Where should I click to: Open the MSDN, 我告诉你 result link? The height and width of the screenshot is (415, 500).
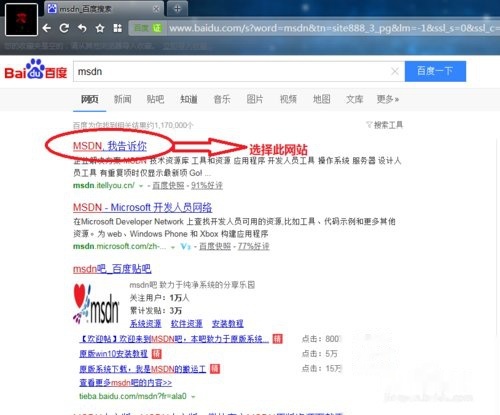[110, 146]
